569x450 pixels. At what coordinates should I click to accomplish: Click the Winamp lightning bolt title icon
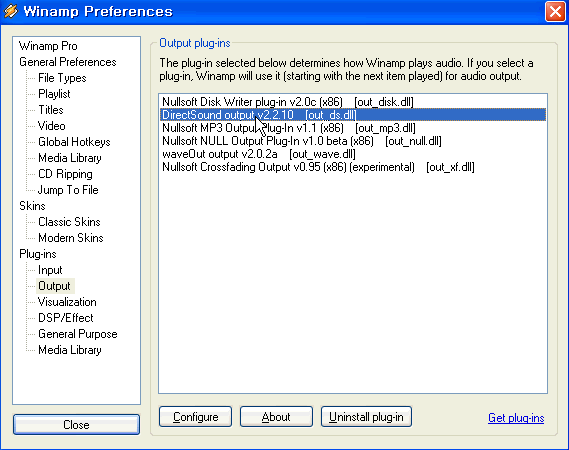11,11
